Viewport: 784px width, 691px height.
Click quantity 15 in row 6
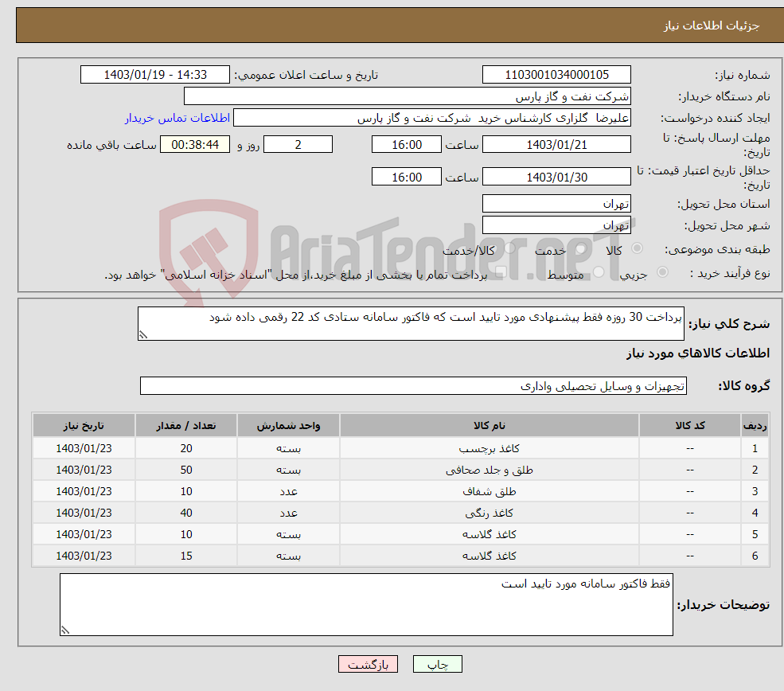point(186,556)
